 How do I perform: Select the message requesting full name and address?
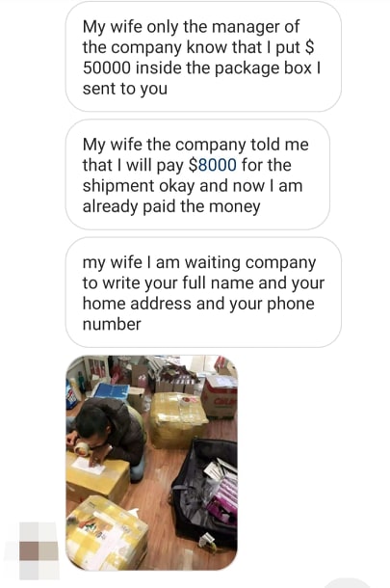click(x=203, y=292)
